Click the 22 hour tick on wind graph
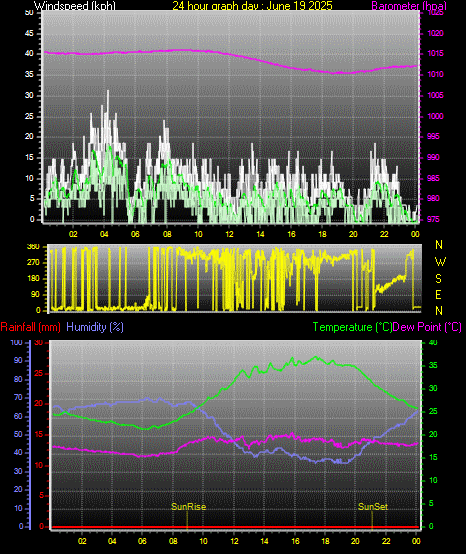This screenshot has width=466, height=554. [x=384, y=234]
